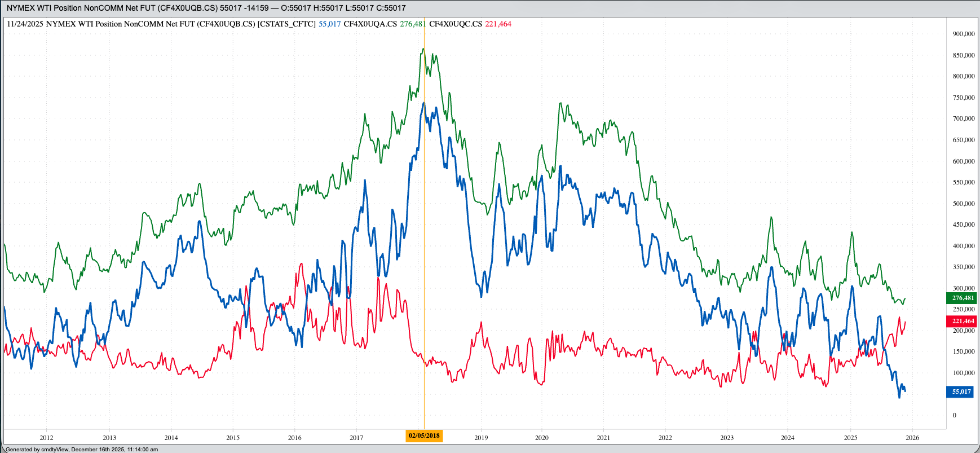Image resolution: width=980 pixels, height=453 pixels.
Task: Click the 2023 label on time axis
Action: click(727, 438)
